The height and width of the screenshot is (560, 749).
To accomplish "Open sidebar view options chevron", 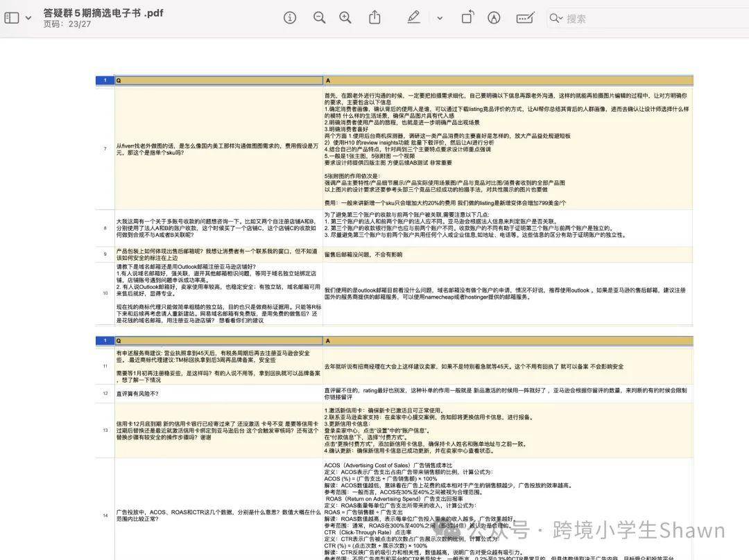I will (28, 18).
